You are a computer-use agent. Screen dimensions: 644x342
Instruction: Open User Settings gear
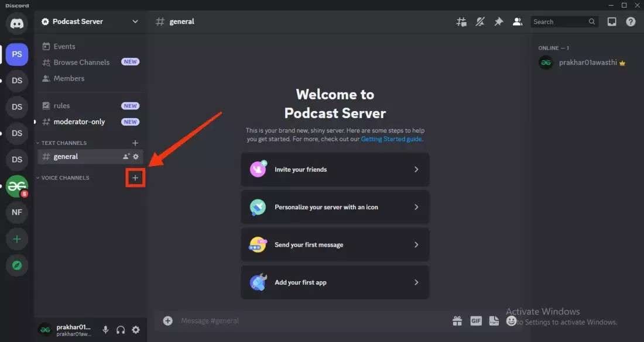click(136, 330)
